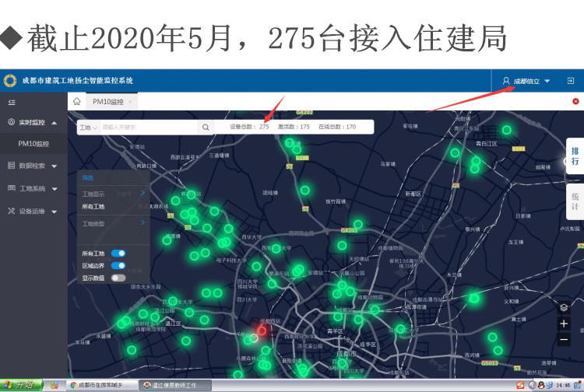Click the 在线总数: 170 text
The height and width of the screenshot is (392, 584).
pos(337,127)
